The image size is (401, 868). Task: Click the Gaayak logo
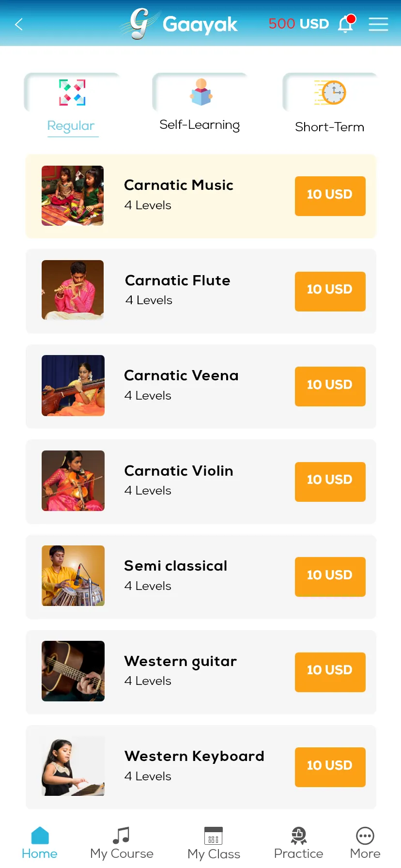point(179,24)
